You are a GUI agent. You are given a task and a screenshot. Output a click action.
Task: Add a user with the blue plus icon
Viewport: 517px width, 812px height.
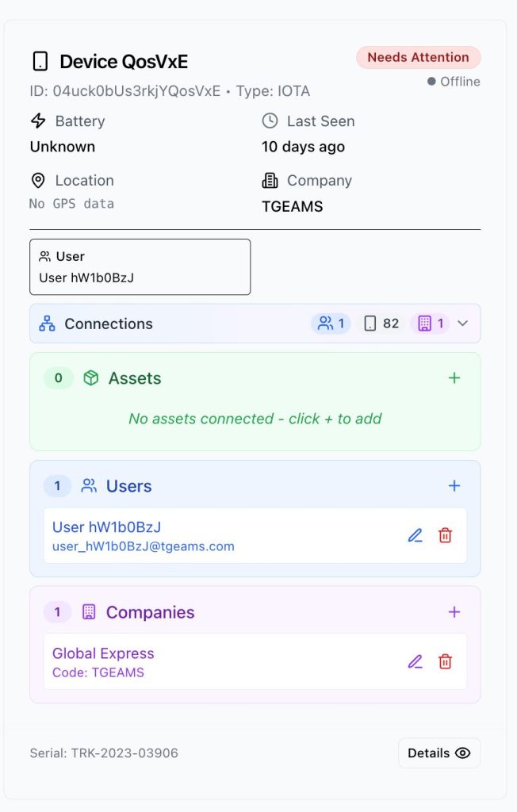click(x=454, y=486)
